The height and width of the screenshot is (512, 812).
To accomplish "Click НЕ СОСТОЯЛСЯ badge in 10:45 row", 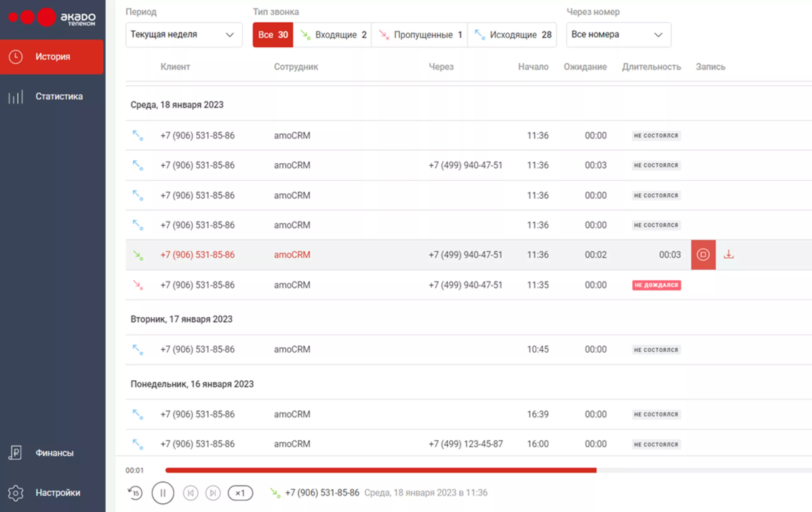I will pos(656,349).
